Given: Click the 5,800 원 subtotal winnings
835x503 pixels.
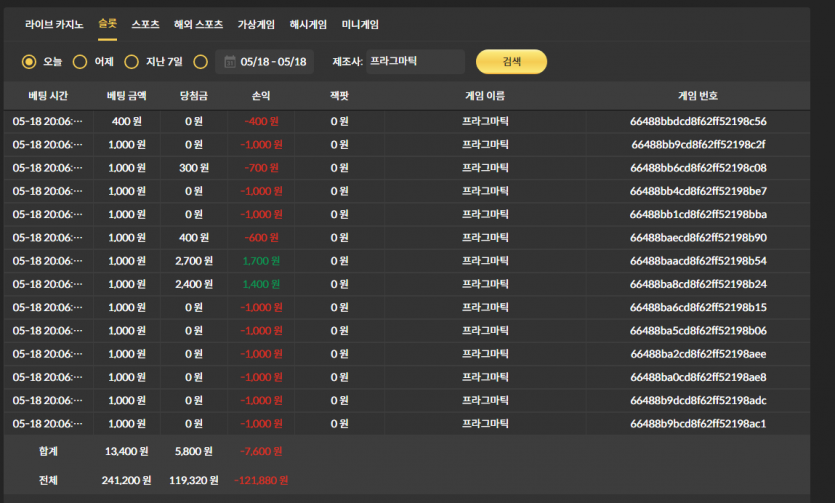Looking at the screenshot, I should click(194, 451).
